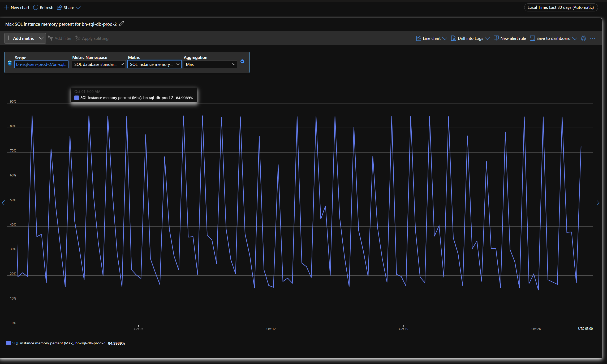The width and height of the screenshot is (607, 364).
Task: Click the SQL database scope icon
Action: click(x=10, y=63)
